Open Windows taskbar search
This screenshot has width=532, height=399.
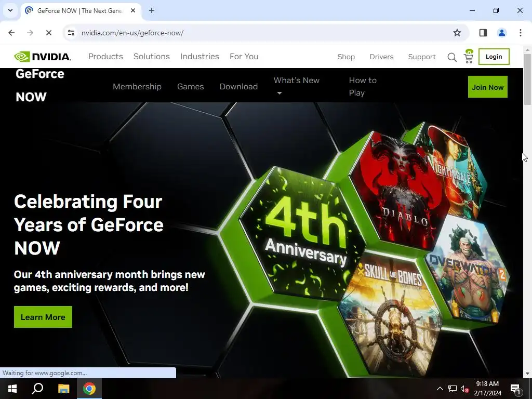[37, 389]
